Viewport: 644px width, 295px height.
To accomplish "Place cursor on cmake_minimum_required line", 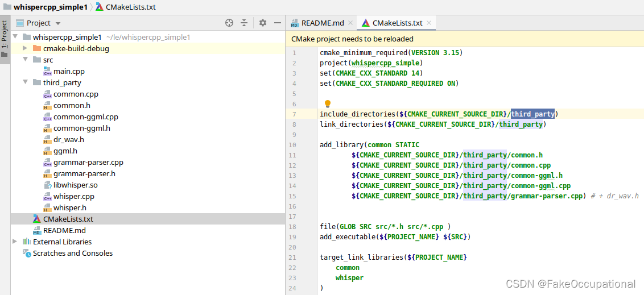I will coord(391,52).
